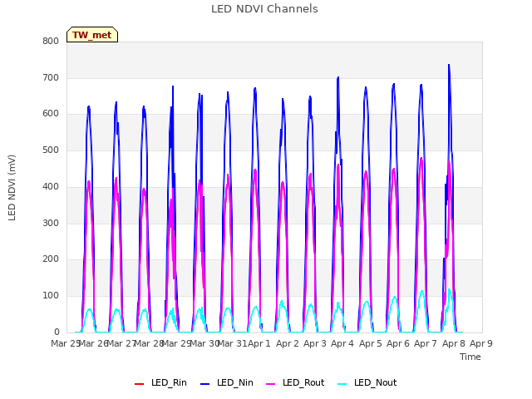Click the magenta LED_Rout legend swatch

click(271, 384)
